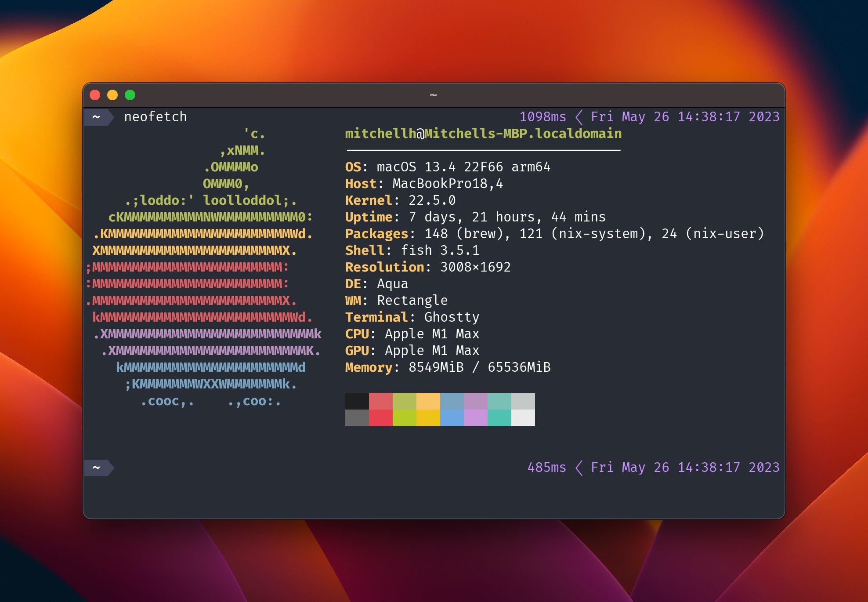868x602 pixels.
Task: Click the tilde title in title bar
Action: click(433, 95)
